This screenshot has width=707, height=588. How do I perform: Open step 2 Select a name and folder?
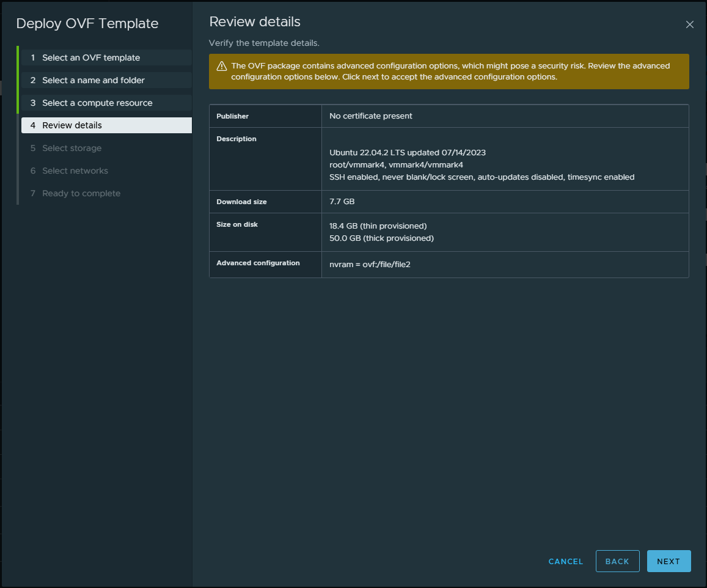(93, 80)
